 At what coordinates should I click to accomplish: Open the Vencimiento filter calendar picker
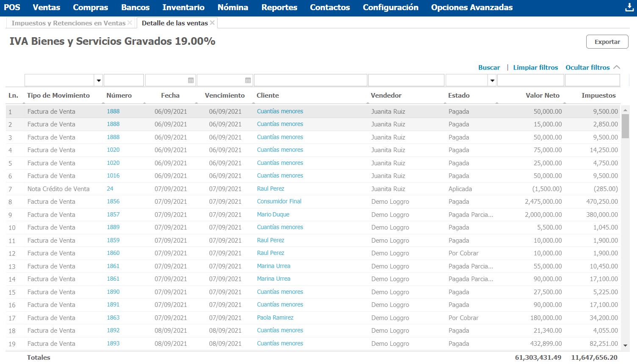click(x=248, y=80)
